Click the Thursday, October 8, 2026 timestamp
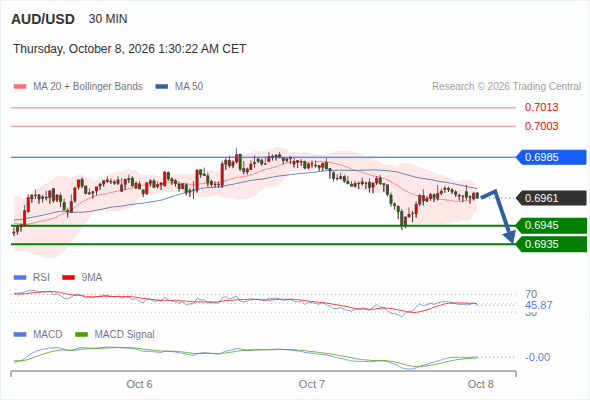 [x=129, y=49]
